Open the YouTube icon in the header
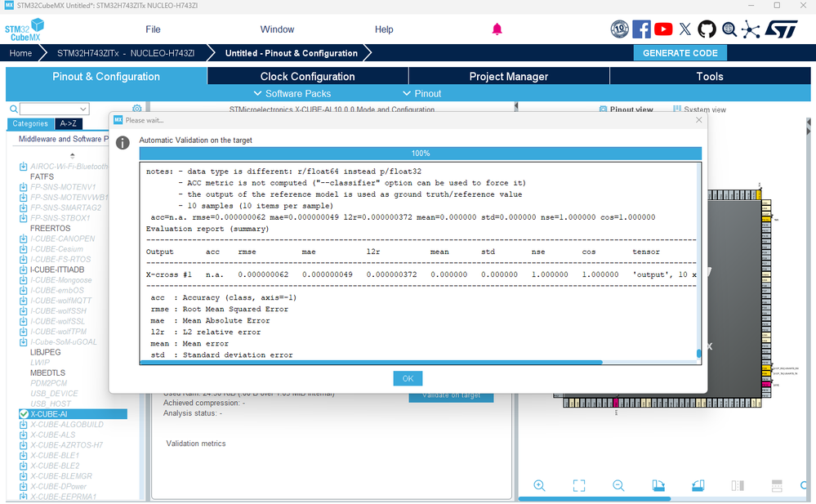 pyautogui.click(x=663, y=29)
